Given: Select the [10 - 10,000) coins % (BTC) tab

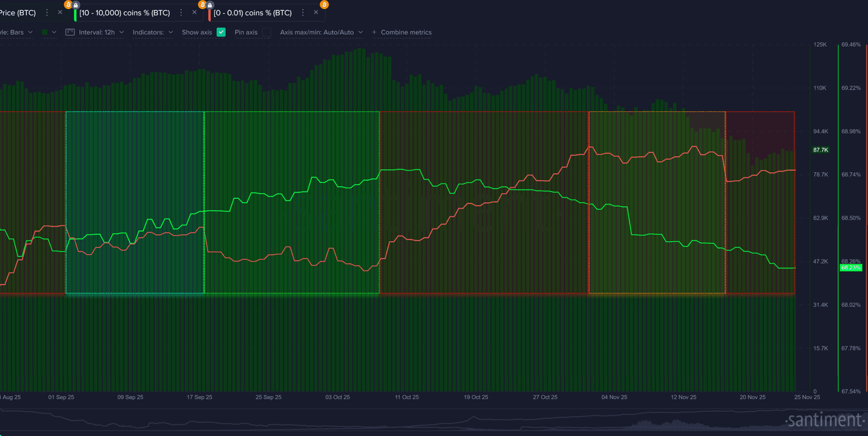Looking at the screenshot, I should coord(124,12).
